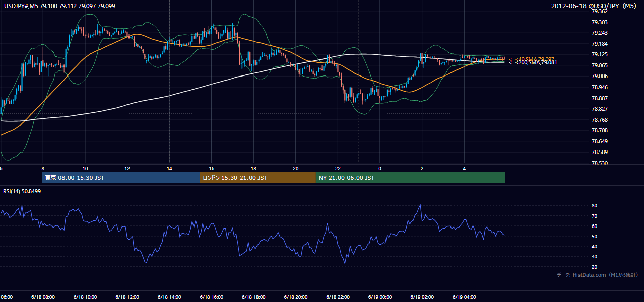Click the 6/18 16:00 date label
This screenshot has width=644, height=302.
pyautogui.click(x=212, y=297)
